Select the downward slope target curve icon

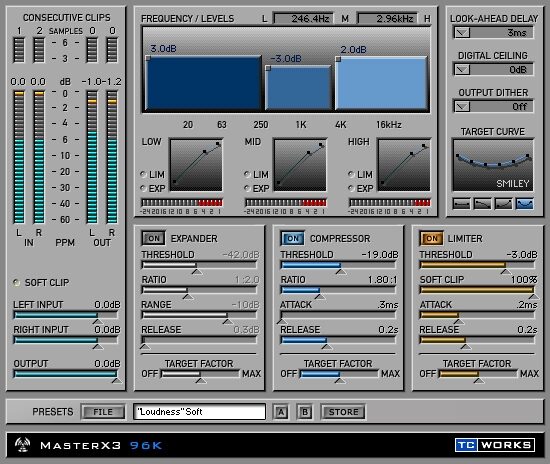pyautogui.click(x=482, y=203)
